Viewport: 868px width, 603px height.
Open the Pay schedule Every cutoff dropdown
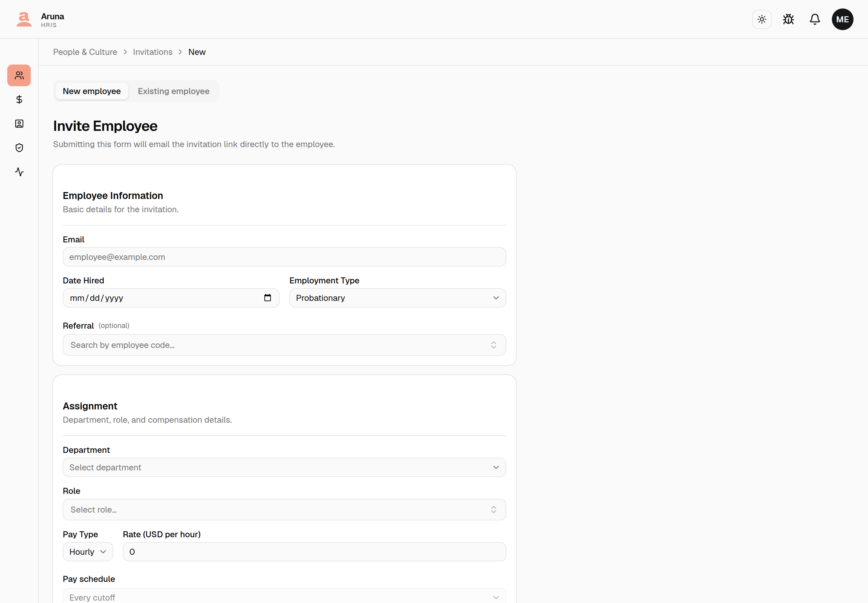(x=285, y=596)
